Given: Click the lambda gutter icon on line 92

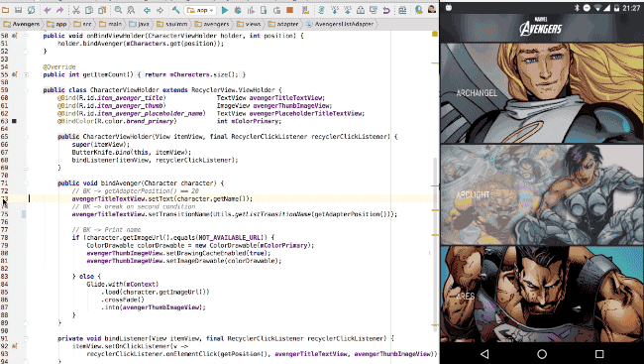Looking at the screenshot, I should pyautogui.click(x=15, y=346).
